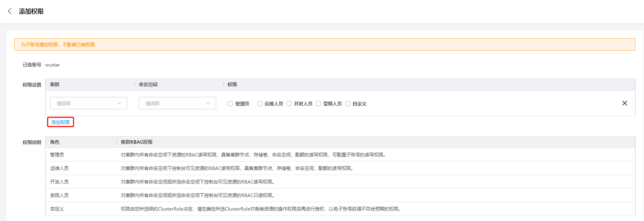Image resolution: width=644 pixels, height=221 pixels.
Task: Click the orange sub-account notice banner
Action: coord(325,44)
